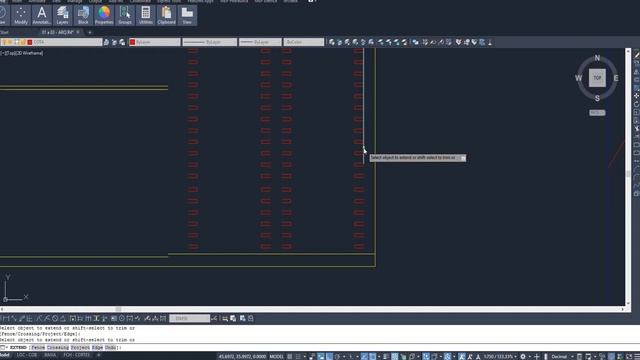
Task: Add a new layout with plus button
Action: [x=98, y=356]
